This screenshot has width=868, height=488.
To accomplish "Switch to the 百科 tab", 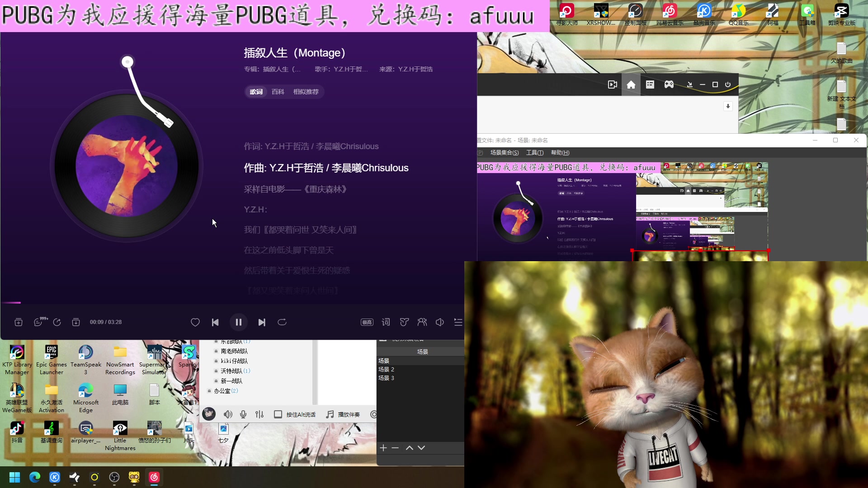I will pos(278,92).
